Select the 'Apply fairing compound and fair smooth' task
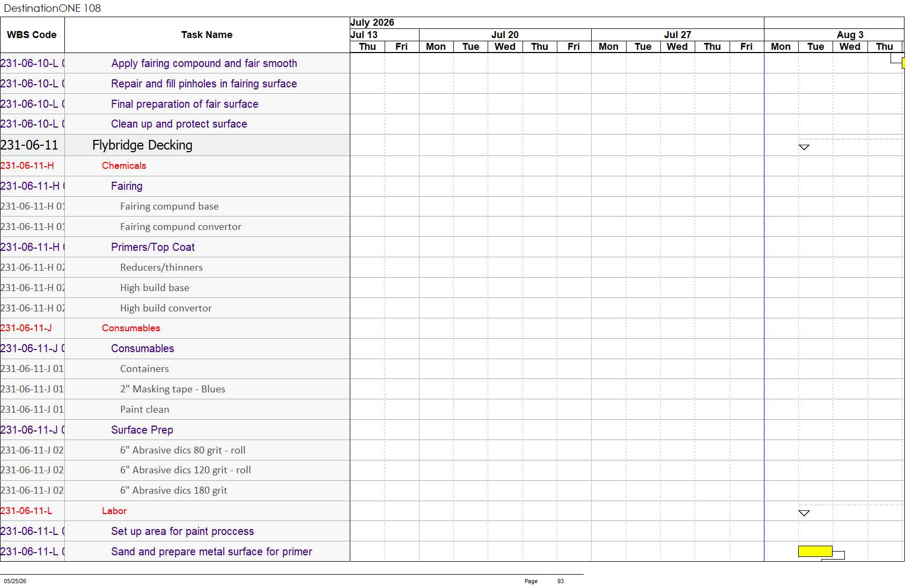 coord(204,63)
